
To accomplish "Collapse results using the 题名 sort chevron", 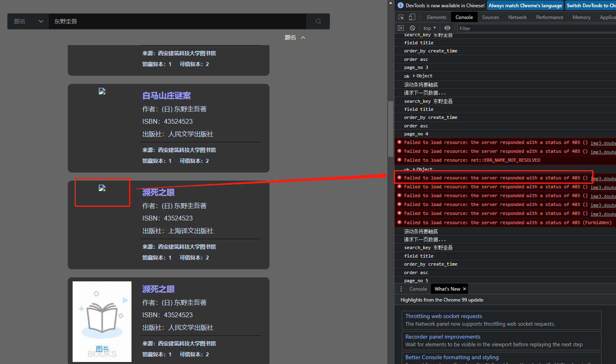I will [303, 37].
